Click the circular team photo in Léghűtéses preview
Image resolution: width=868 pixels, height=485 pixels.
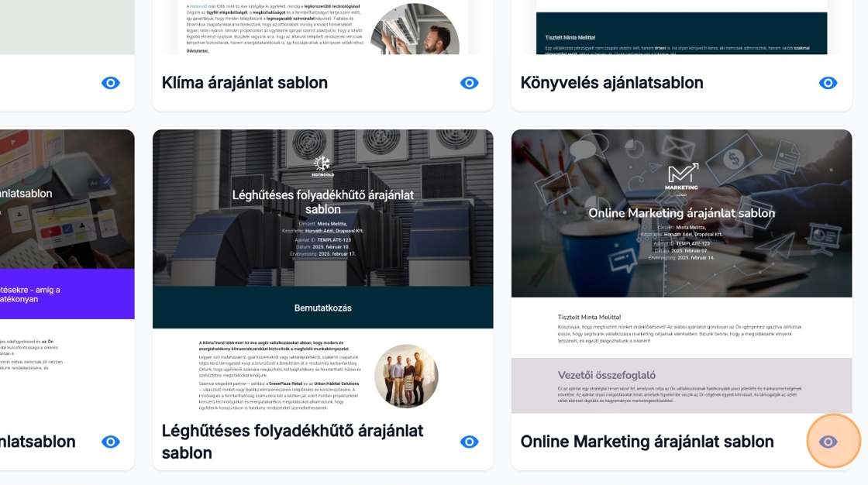click(x=406, y=376)
